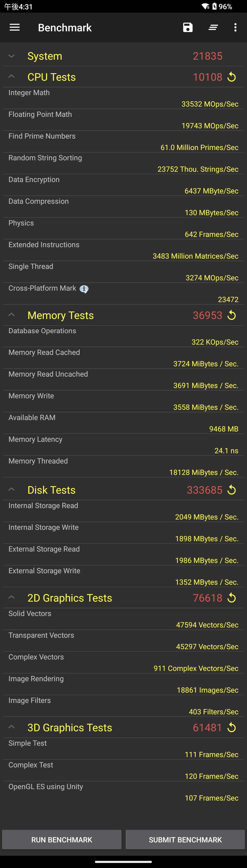
Task: Collapse the 2D Graphics Tests section
Action: (11, 597)
